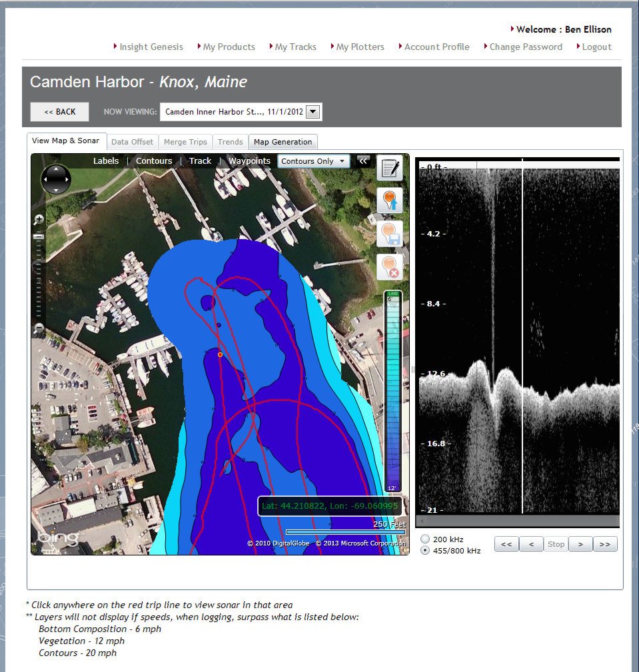The width and height of the screenshot is (639, 672).
Task: Click the map pan compass control
Action: (56, 179)
